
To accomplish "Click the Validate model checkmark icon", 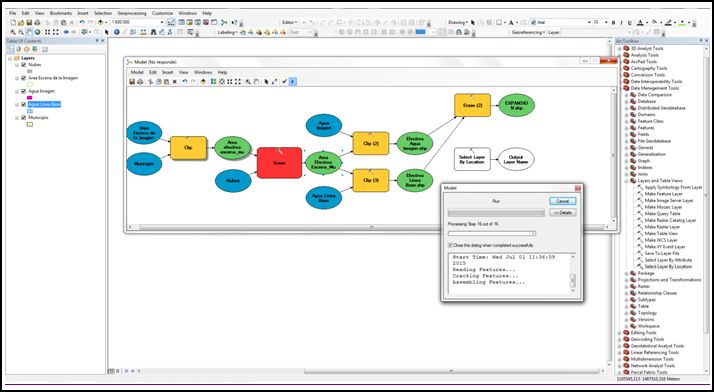I will (284, 81).
